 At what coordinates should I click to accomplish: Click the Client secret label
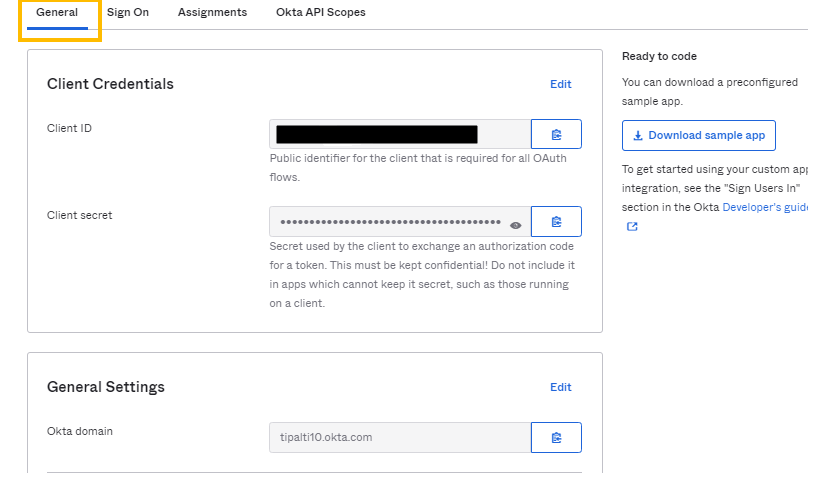coord(79,215)
